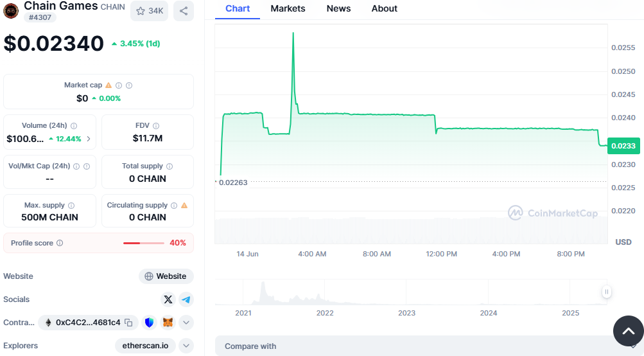
Task: Copy contract address icon
Action: 128,323
